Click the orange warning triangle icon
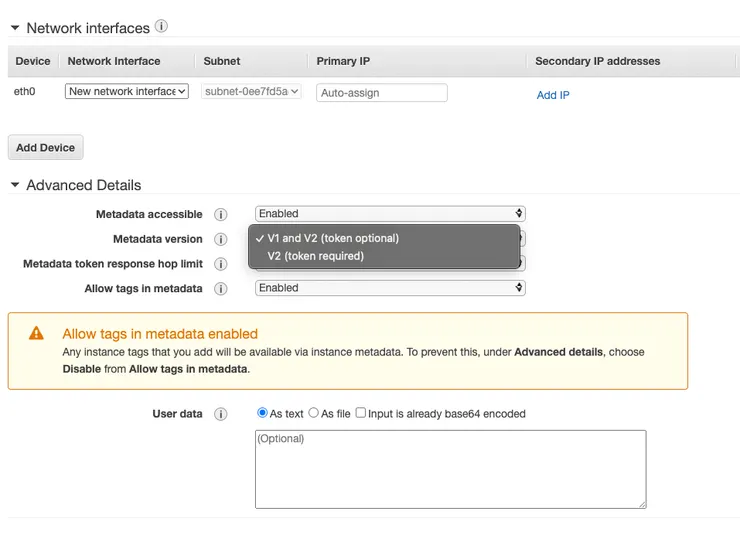Image resolution: width=740 pixels, height=542 pixels. [x=36, y=334]
